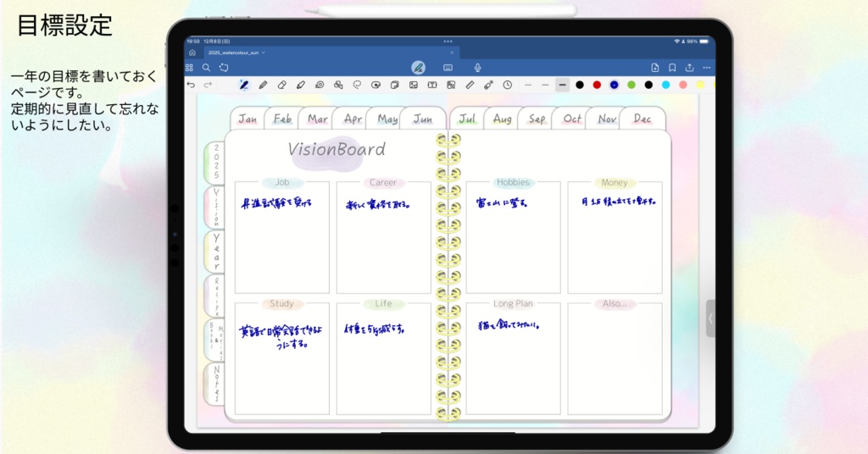
Task: Click the Long Plan section label
Action: tap(513, 303)
